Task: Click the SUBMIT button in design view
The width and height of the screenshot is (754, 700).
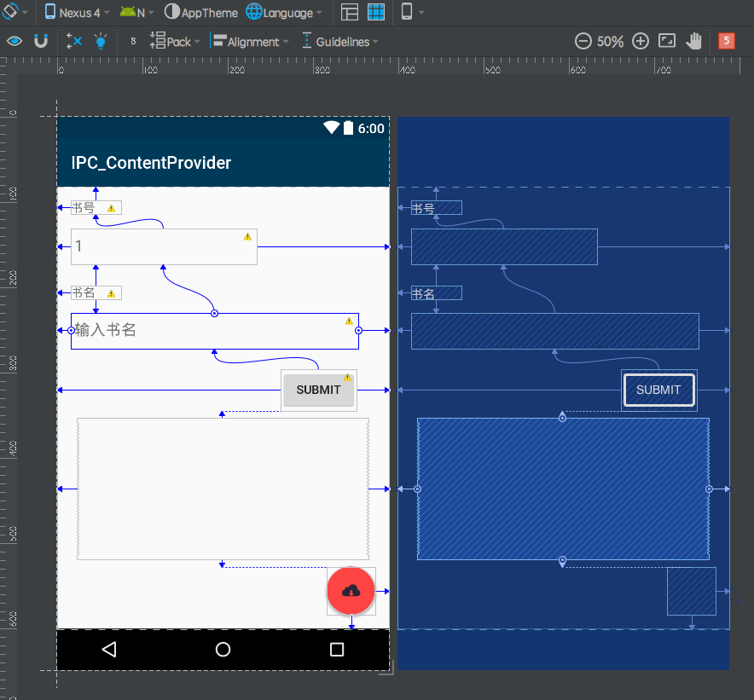Action: pos(319,390)
